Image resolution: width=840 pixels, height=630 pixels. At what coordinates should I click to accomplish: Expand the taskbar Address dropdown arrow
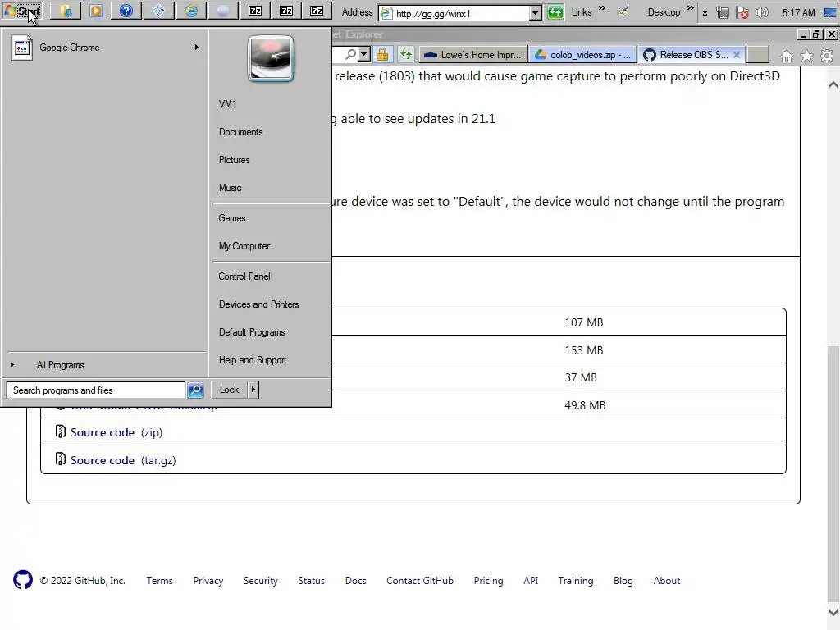pyautogui.click(x=535, y=13)
